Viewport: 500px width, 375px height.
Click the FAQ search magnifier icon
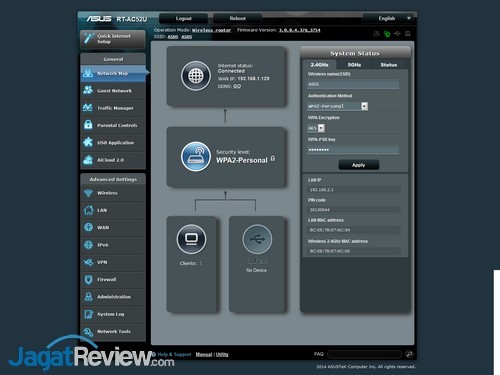point(409,354)
